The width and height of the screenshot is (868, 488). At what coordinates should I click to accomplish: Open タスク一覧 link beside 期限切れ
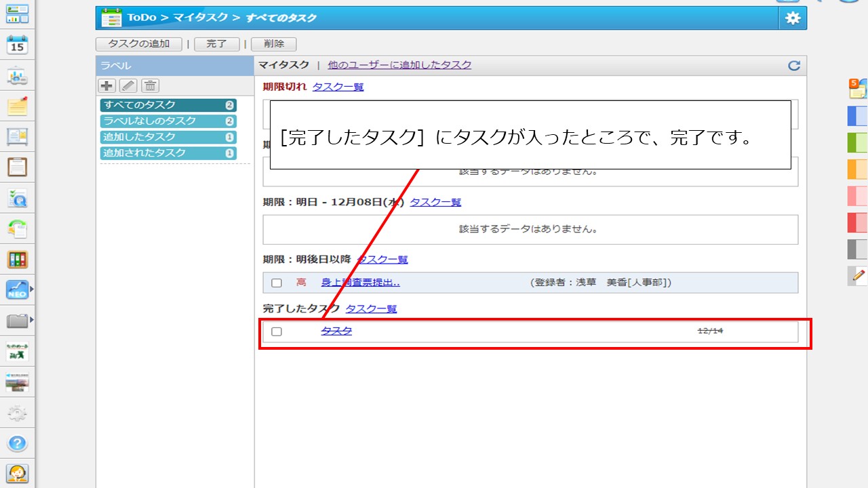click(x=338, y=87)
